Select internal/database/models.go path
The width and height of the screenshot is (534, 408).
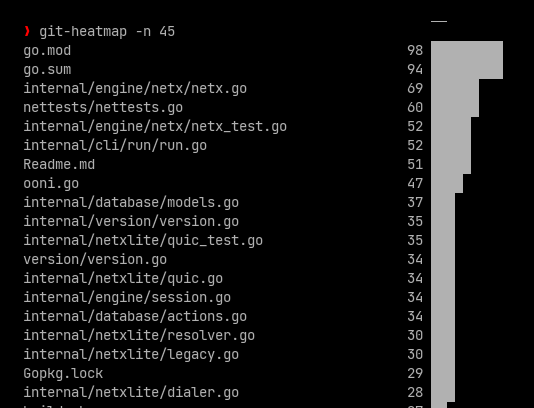point(131,203)
